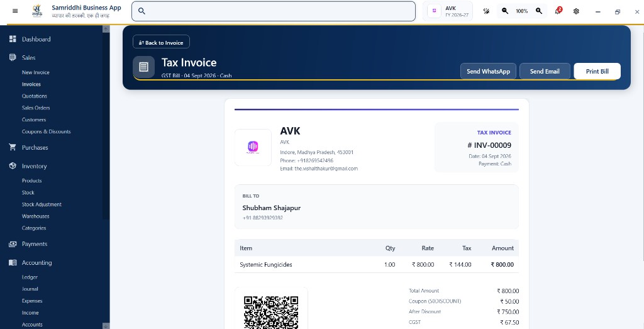Click the Accounting book icon
644x329 pixels.
(13, 262)
